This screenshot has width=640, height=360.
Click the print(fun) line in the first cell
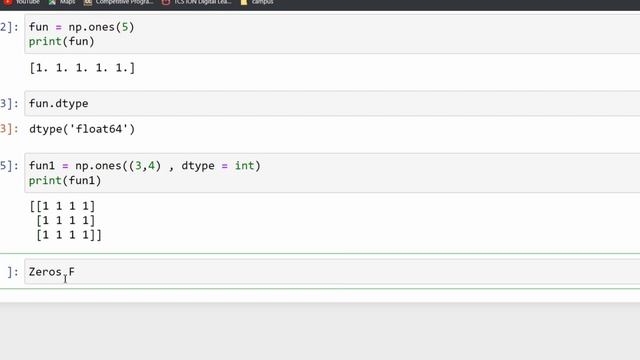pos(62,42)
